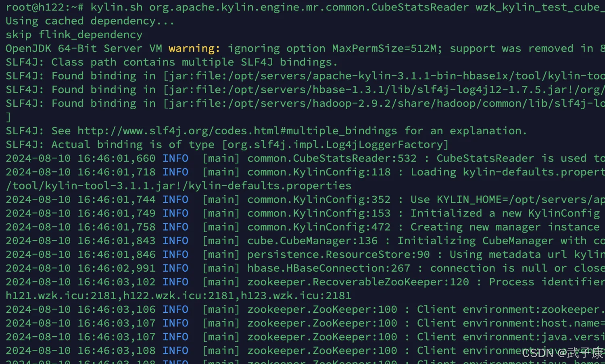
Task: Select 'common.KylinConfig:352' logger name
Action: point(319,200)
